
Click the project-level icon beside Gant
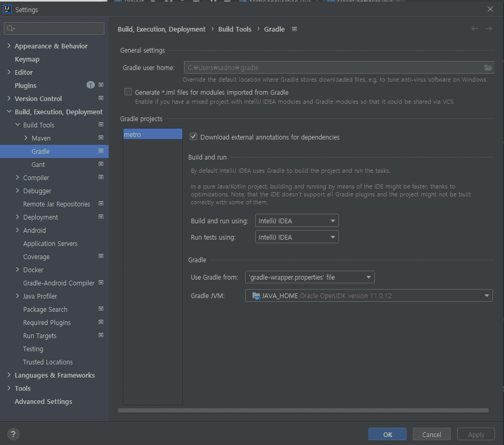(x=101, y=164)
